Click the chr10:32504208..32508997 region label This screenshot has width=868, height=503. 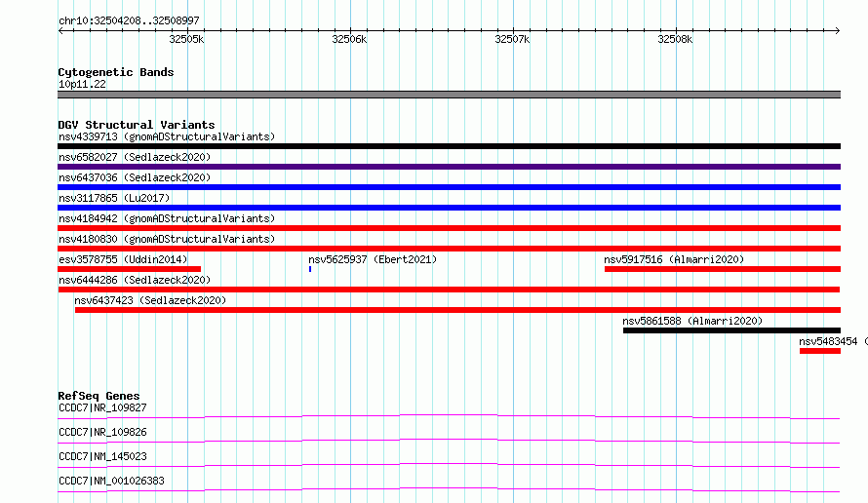129,21
